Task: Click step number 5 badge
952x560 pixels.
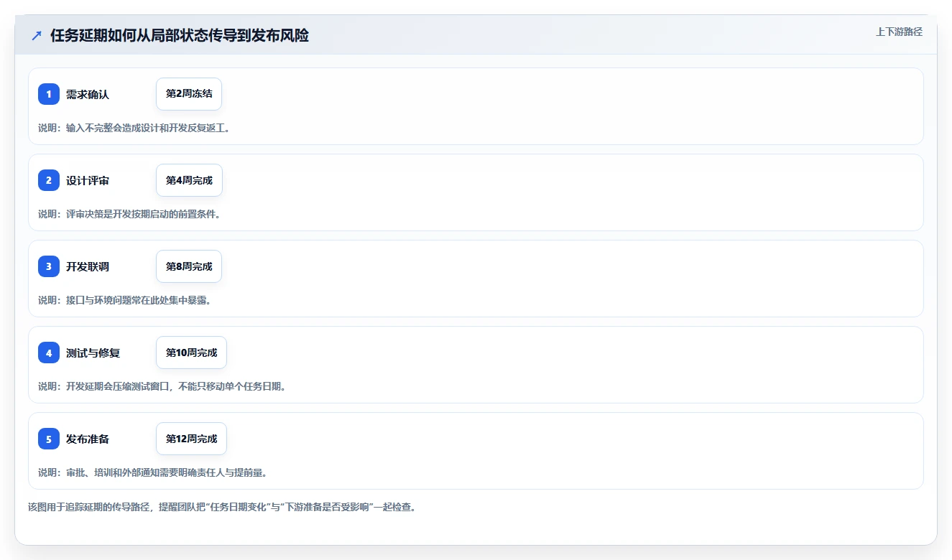Action: [49, 439]
